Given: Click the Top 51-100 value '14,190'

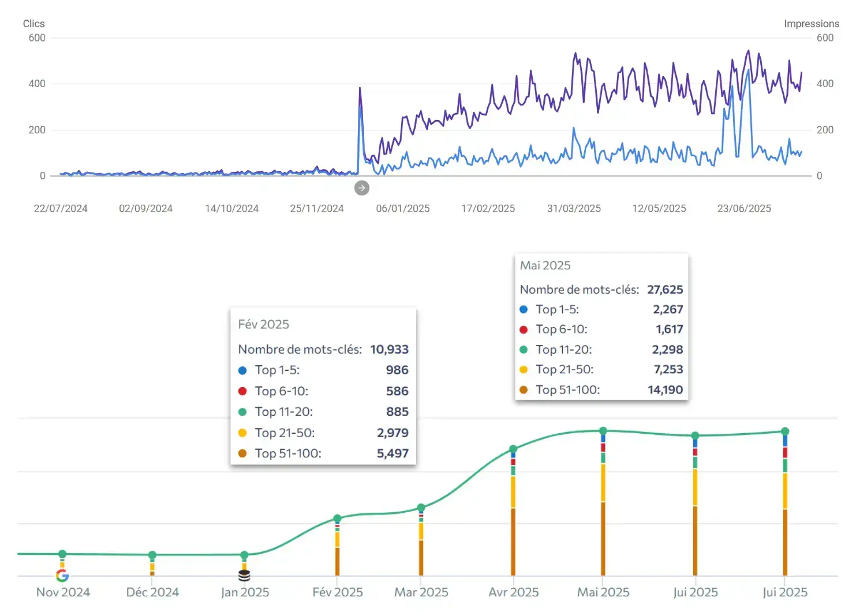Looking at the screenshot, I should coord(666,389).
